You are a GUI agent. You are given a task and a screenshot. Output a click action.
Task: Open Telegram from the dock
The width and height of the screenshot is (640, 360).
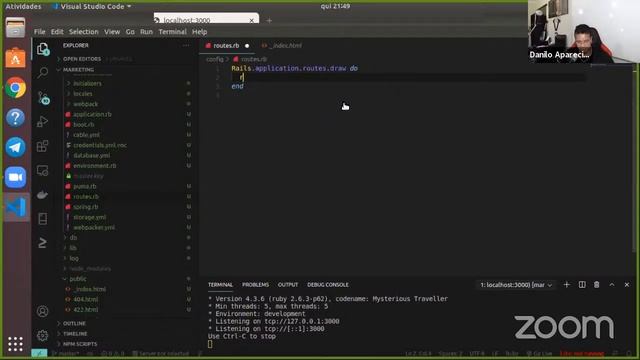point(16,147)
